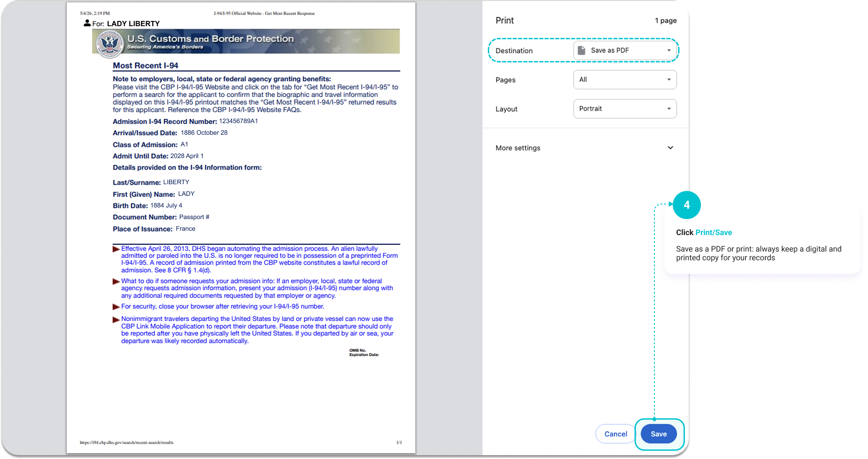
Task: Open the Pages dropdown showing All
Action: click(x=625, y=79)
